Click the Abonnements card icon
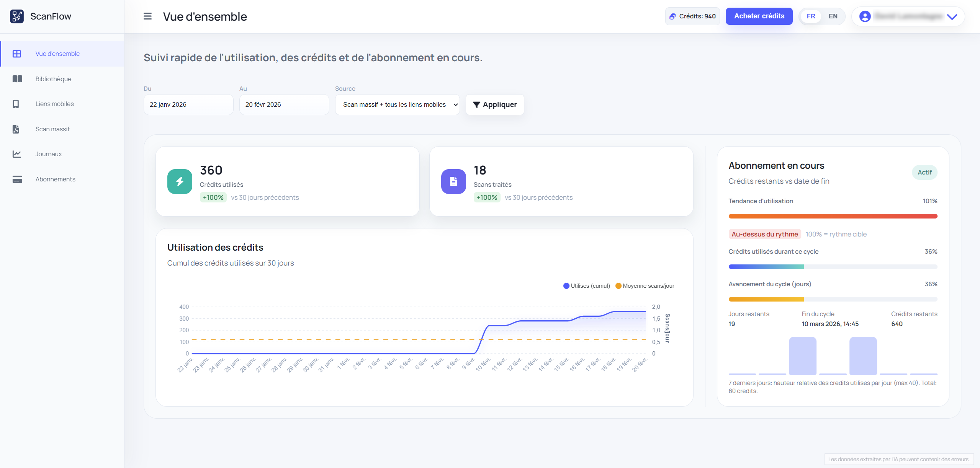 [x=17, y=179]
